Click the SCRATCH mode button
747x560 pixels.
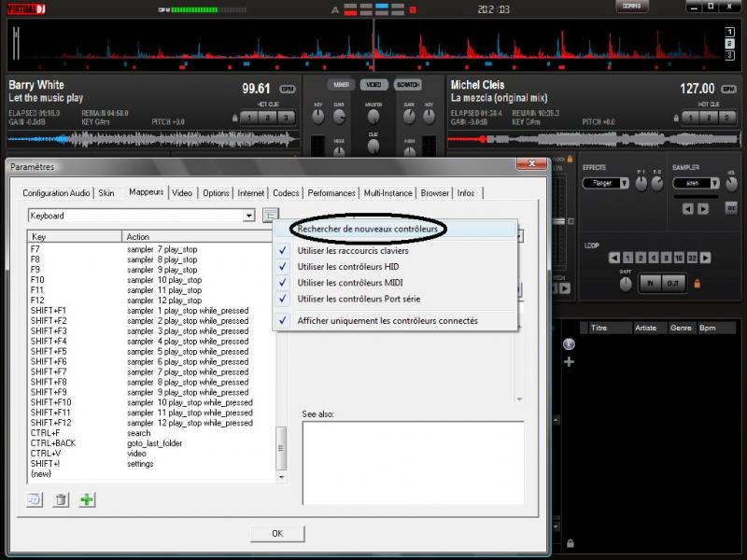coord(407,85)
